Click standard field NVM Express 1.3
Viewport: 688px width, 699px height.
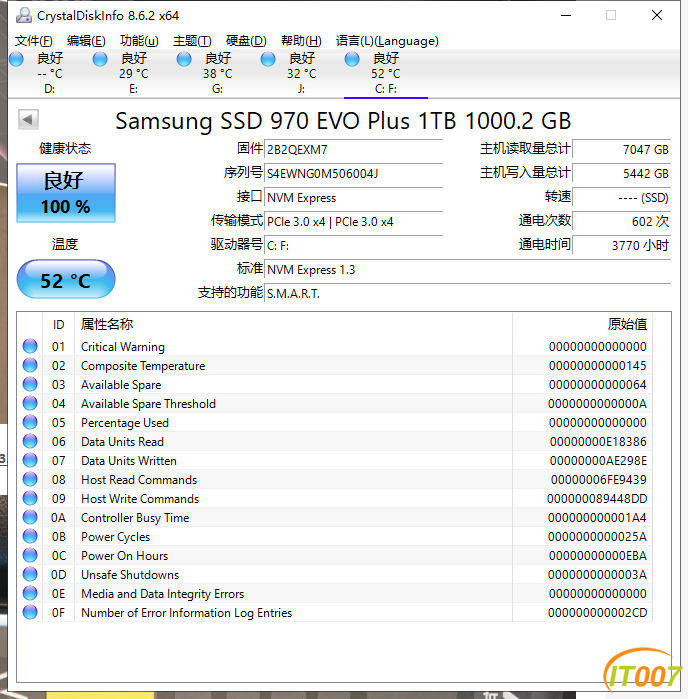point(467,270)
